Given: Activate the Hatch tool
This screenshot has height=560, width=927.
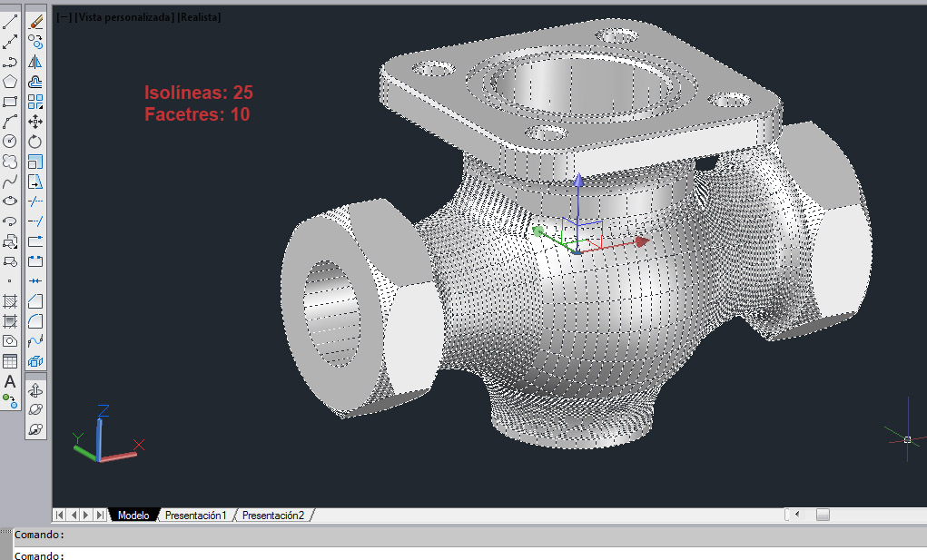Looking at the screenshot, I should click(10, 301).
